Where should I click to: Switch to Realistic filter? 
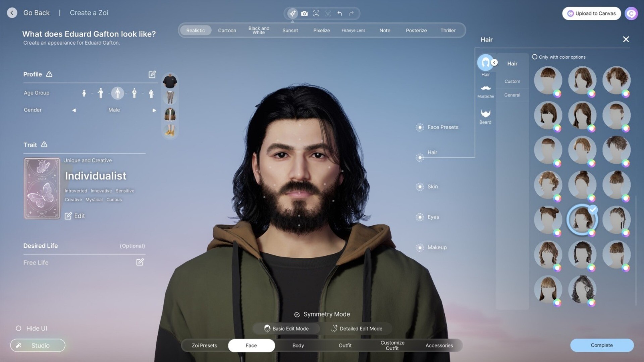point(196,30)
